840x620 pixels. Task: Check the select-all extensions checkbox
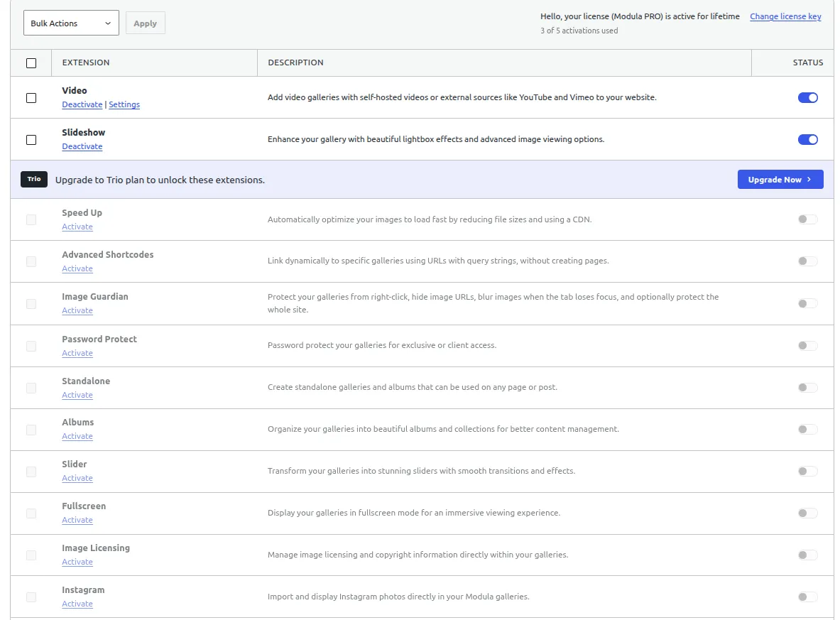point(32,62)
